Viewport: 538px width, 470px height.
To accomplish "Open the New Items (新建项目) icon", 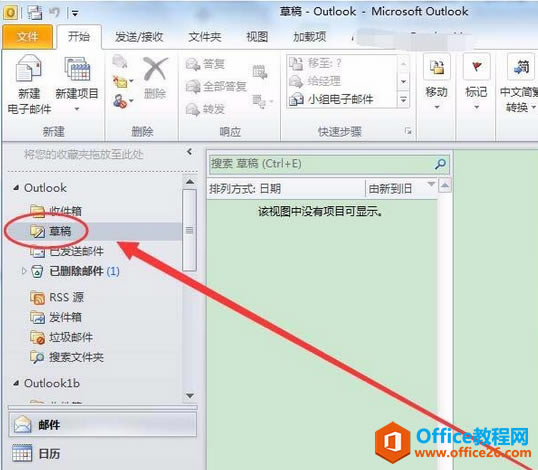I will pyautogui.click(x=77, y=69).
